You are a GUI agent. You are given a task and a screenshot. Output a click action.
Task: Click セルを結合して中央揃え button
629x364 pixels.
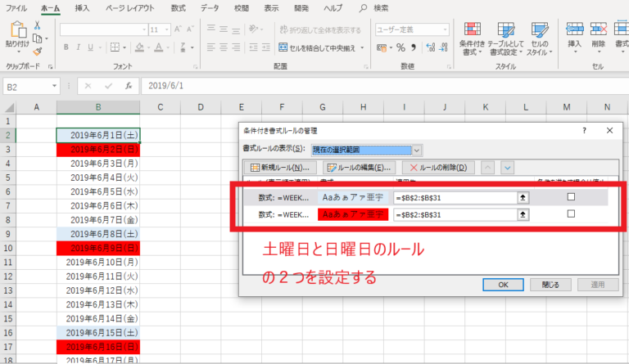[x=317, y=47]
